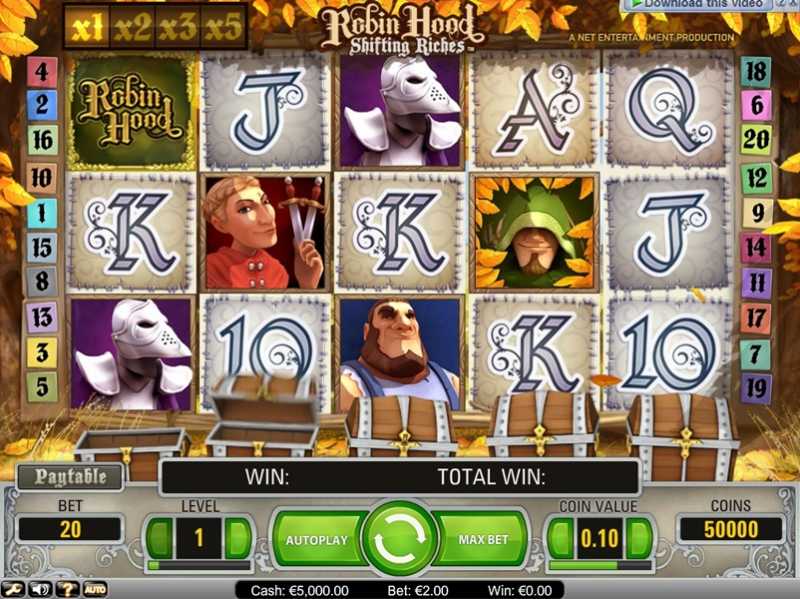Image resolution: width=800 pixels, height=599 pixels.
Task: Click the coin value slider bar
Action: click(x=600, y=565)
